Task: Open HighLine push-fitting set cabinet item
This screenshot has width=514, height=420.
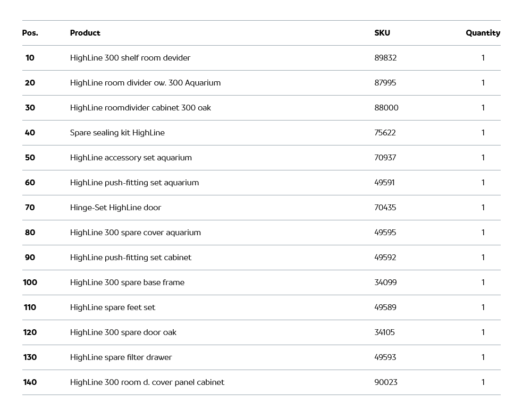Action: (130, 258)
